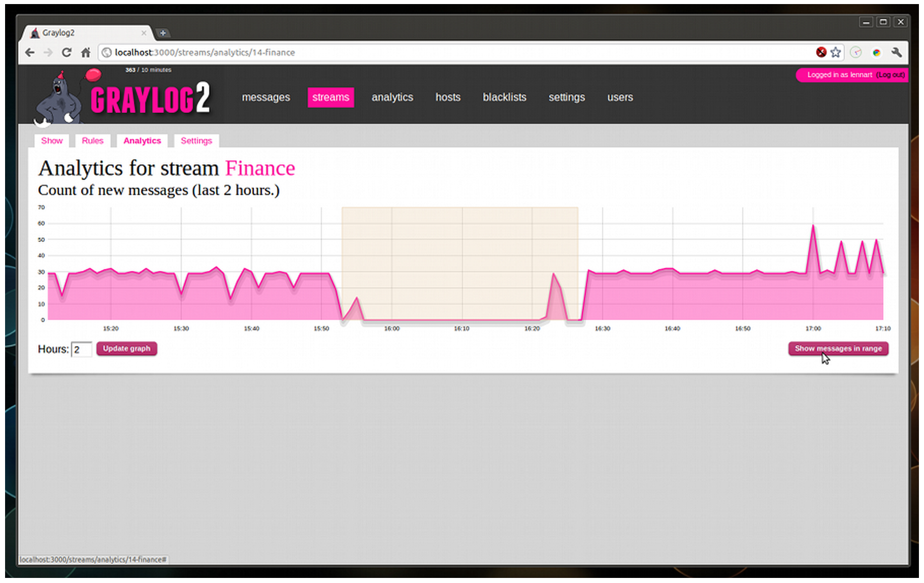This screenshot has width=924, height=583.
Task: Reload the page with refresh icon
Action: (67, 52)
